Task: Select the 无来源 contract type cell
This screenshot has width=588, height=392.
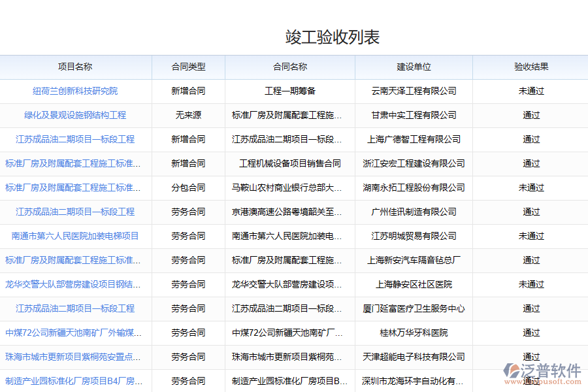Action: coord(188,115)
